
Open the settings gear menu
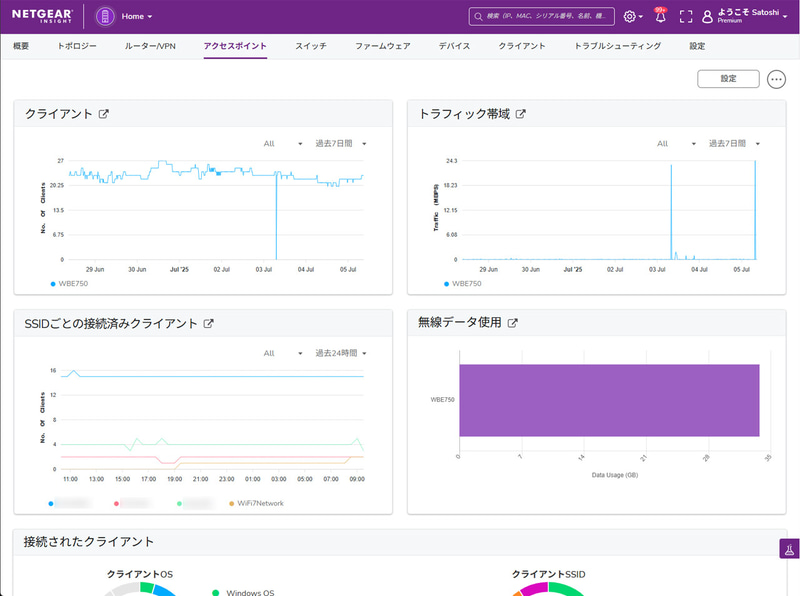tap(629, 16)
